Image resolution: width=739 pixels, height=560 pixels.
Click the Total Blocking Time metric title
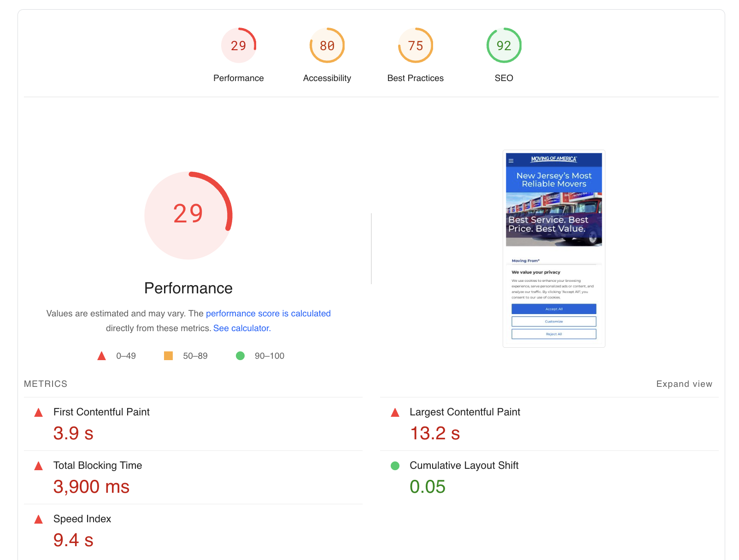click(x=98, y=466)
